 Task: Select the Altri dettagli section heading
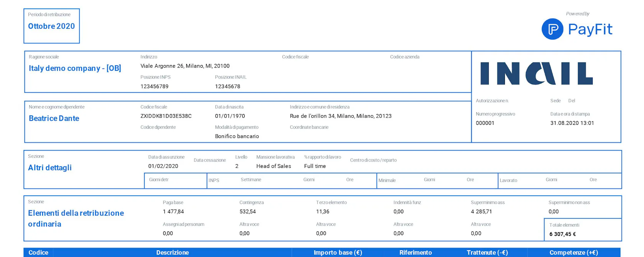click(x=50, y=168)
